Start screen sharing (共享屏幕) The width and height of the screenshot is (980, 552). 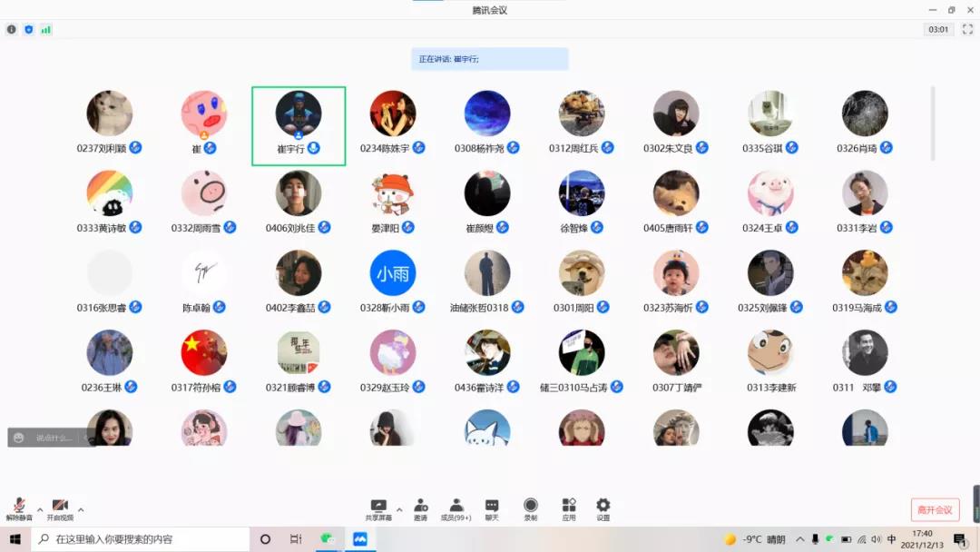click(x=378, y=508)
